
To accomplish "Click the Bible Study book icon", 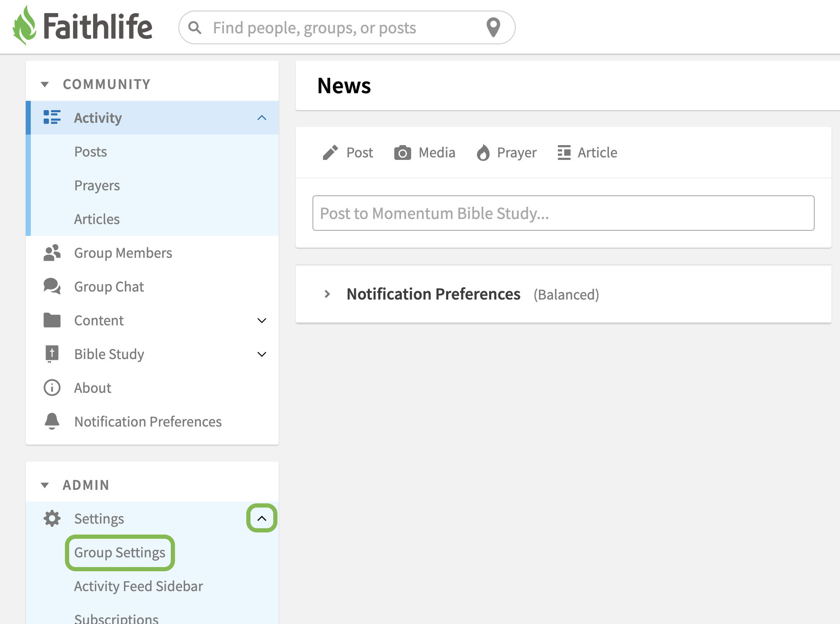I will pos(52,354).
